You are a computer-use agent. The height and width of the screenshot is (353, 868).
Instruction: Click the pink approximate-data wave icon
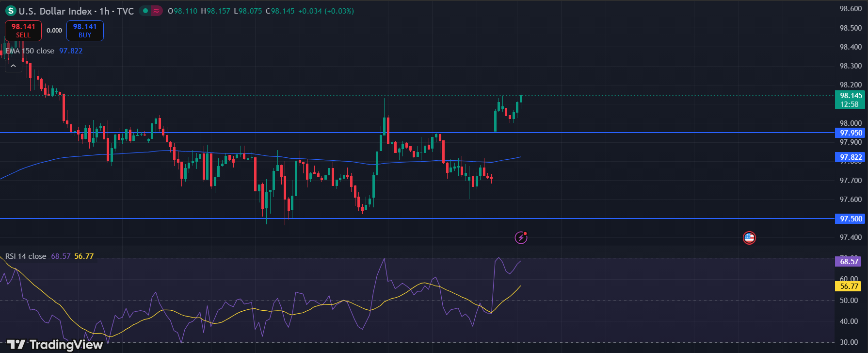(x=156, y=11)
